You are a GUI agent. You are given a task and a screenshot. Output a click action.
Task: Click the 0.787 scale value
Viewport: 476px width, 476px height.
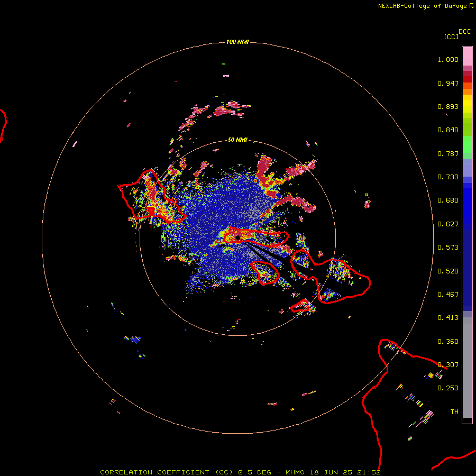tap(448, 153)
